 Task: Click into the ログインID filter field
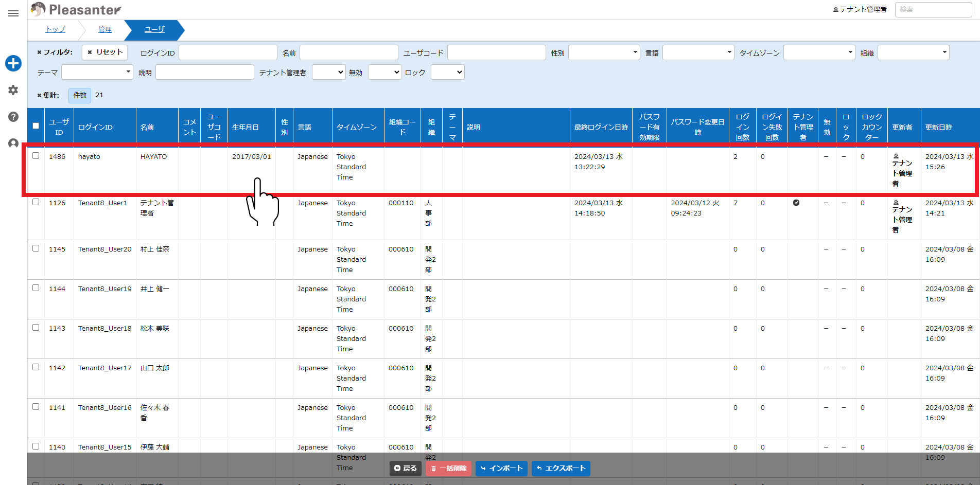point(228,52)
